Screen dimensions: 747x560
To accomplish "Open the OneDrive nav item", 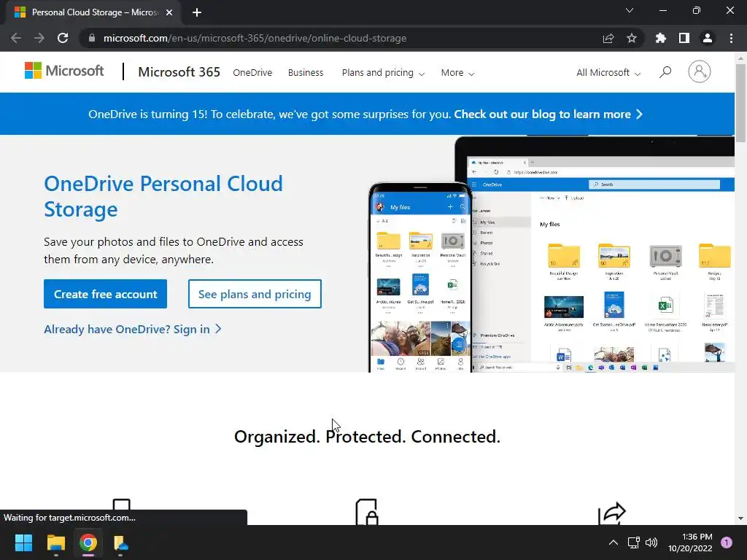I will pos(252,73).
